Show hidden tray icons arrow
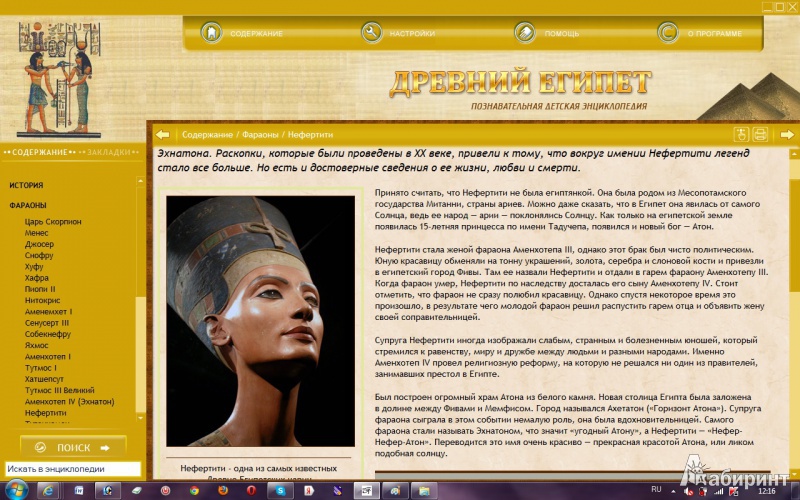The image size is (800, 500). click(x=672, y=492)
